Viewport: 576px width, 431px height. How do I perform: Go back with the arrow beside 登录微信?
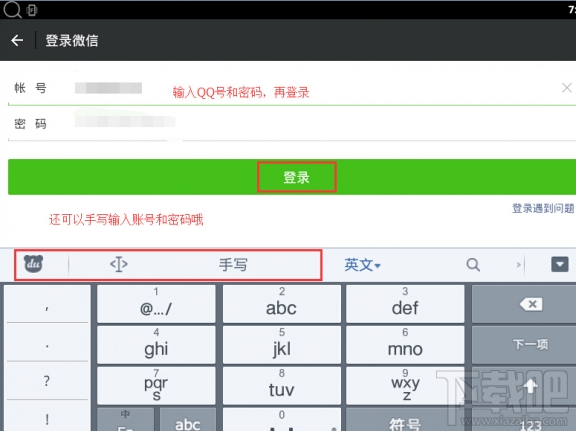17,40
